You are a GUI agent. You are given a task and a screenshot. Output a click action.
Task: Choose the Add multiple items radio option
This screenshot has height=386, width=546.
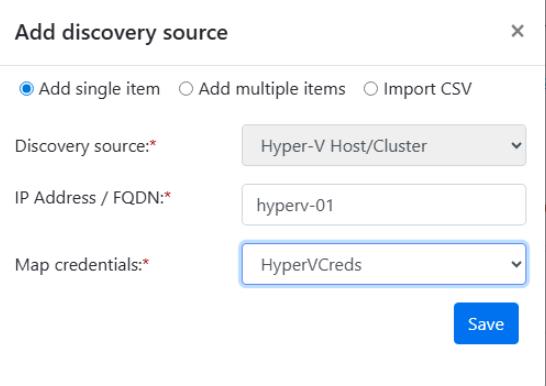pos(186,89)
